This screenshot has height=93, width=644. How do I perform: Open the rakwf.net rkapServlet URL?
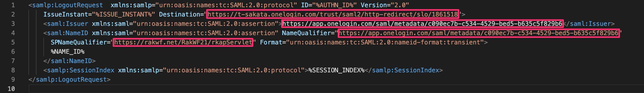(183, 42)
